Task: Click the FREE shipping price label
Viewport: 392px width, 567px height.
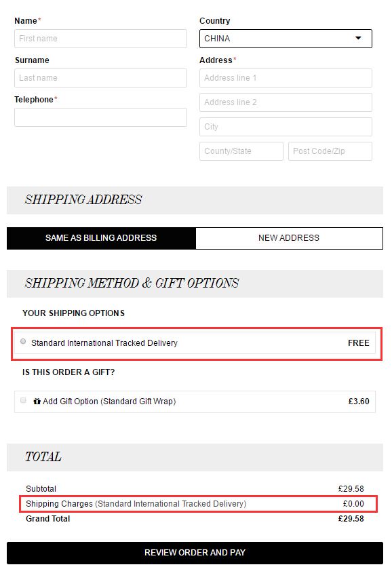Action: pos(358,343)
